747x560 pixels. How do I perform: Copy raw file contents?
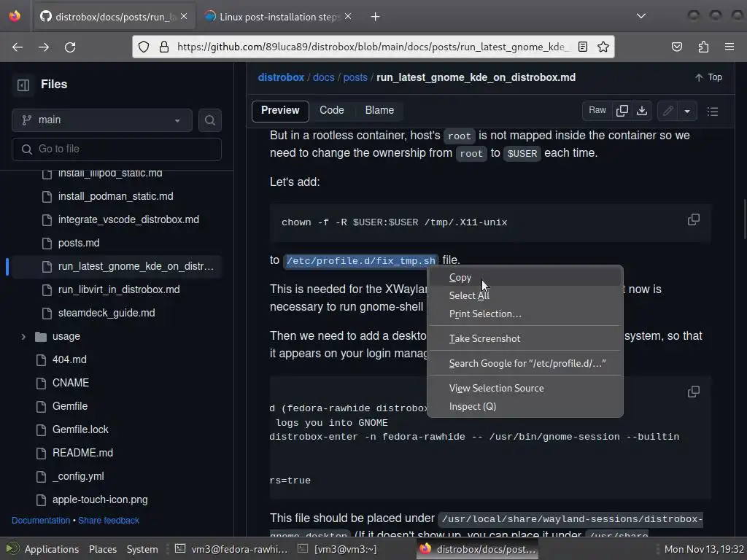(x=622, y=111)
